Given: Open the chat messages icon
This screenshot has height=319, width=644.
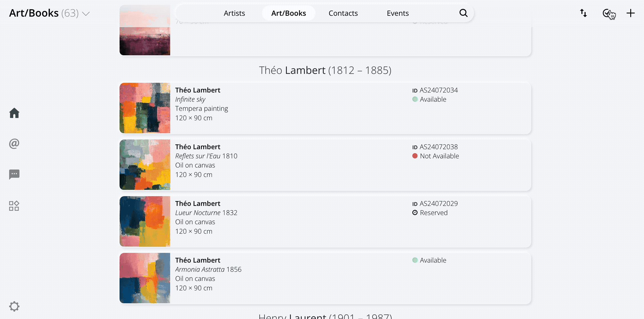Looking at the screenshot, I should [14, 174].
